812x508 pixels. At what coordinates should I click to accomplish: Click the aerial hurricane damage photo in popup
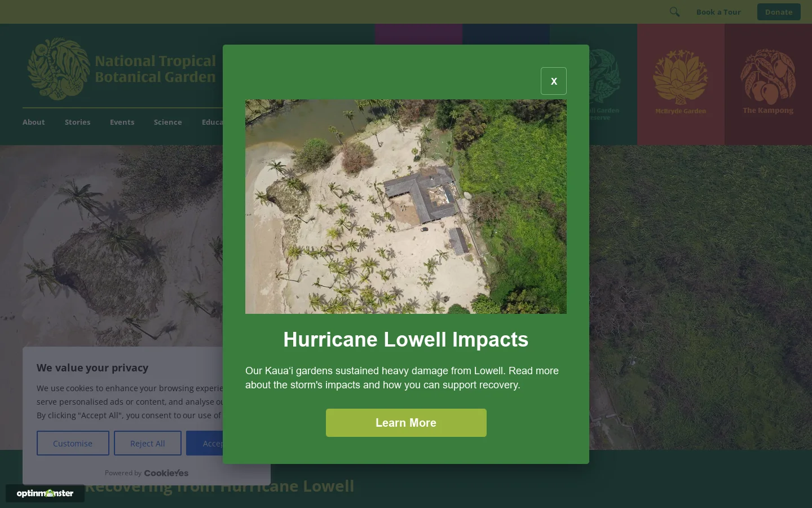point(406,207)
